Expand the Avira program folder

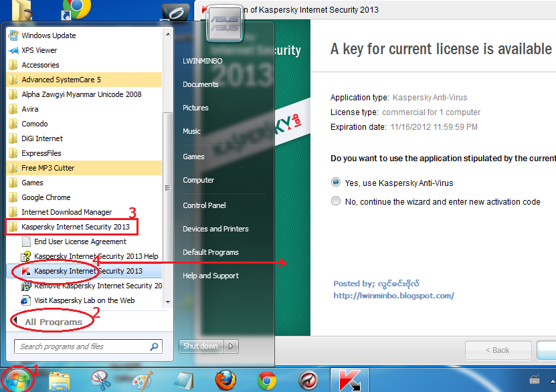(84, 109)
